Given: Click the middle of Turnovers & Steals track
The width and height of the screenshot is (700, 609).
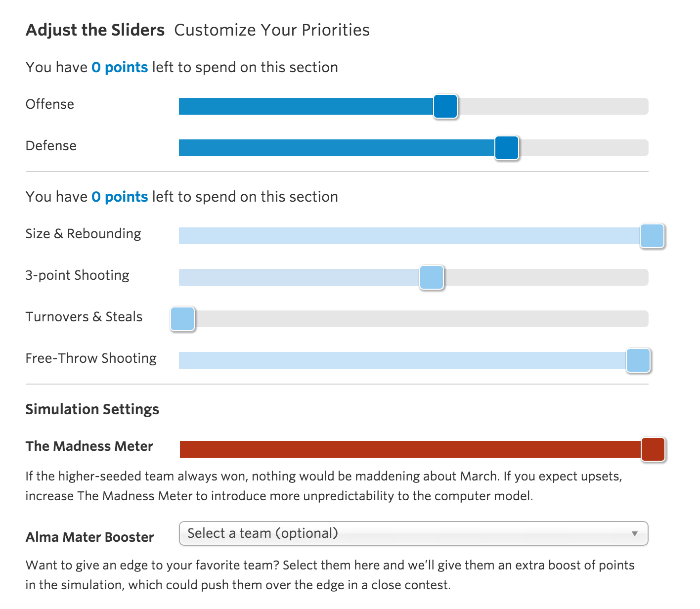Looking at the screenshot, I should 413,319.
